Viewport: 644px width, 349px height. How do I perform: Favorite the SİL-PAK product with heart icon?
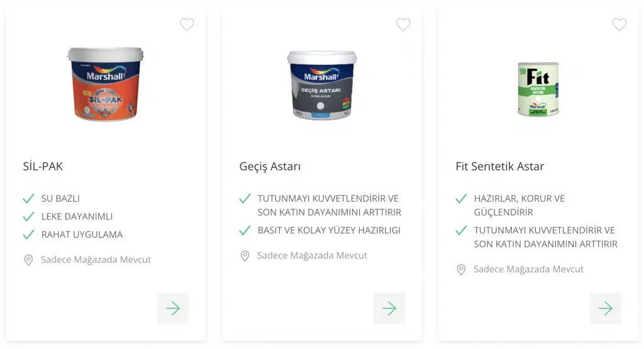point(187,25)
